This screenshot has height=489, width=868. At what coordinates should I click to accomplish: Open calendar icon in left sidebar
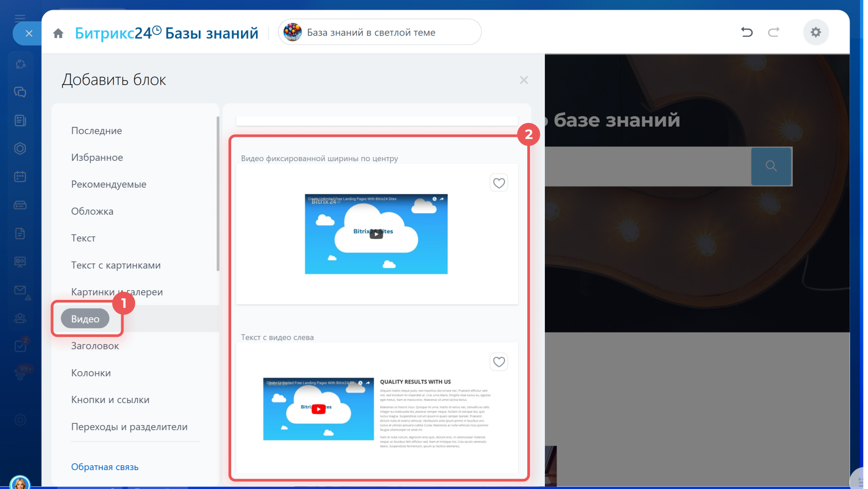coord(20,177)
